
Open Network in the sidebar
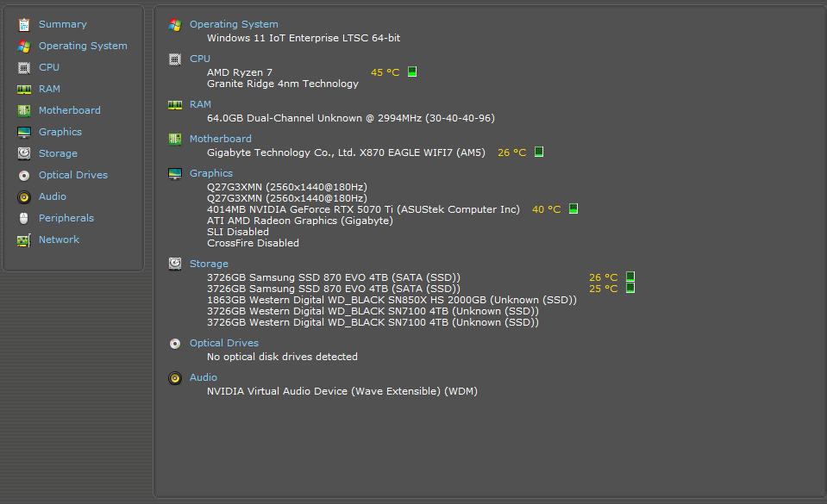59,240
